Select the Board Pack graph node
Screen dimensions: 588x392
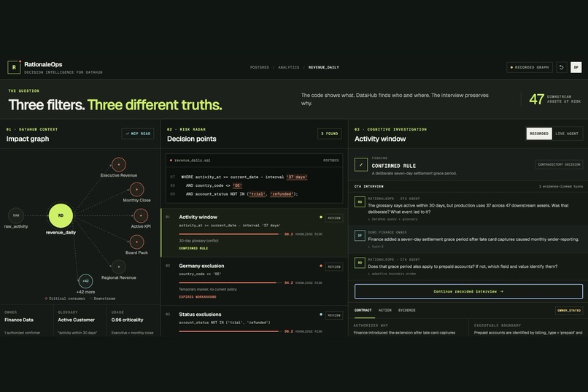(136, 242)
